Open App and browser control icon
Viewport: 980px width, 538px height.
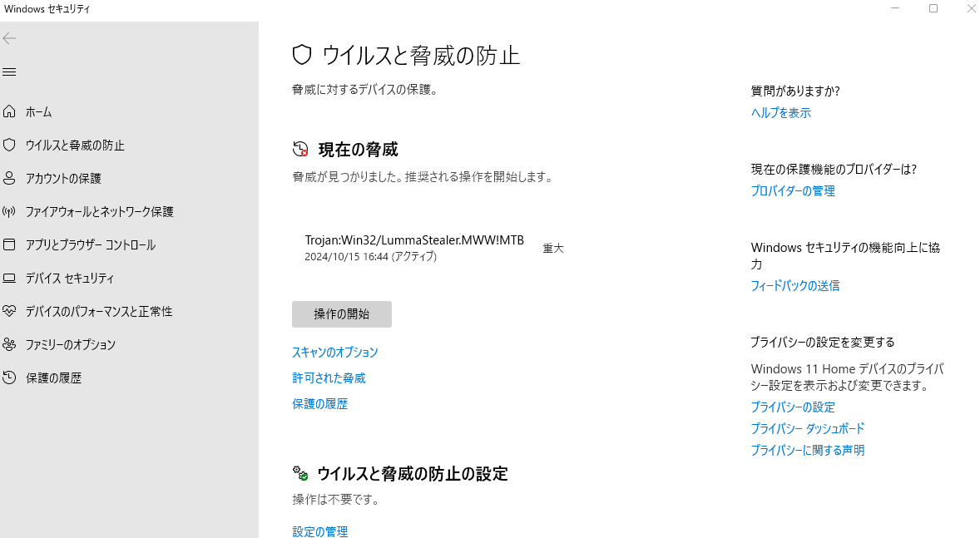point(10,244)
